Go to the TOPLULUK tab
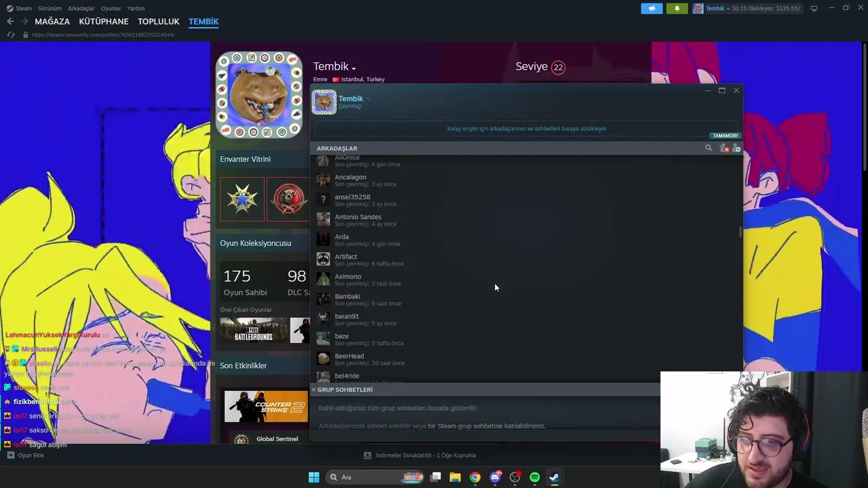Viewport: 868px width, 488px height. click(x=159, y=22)
